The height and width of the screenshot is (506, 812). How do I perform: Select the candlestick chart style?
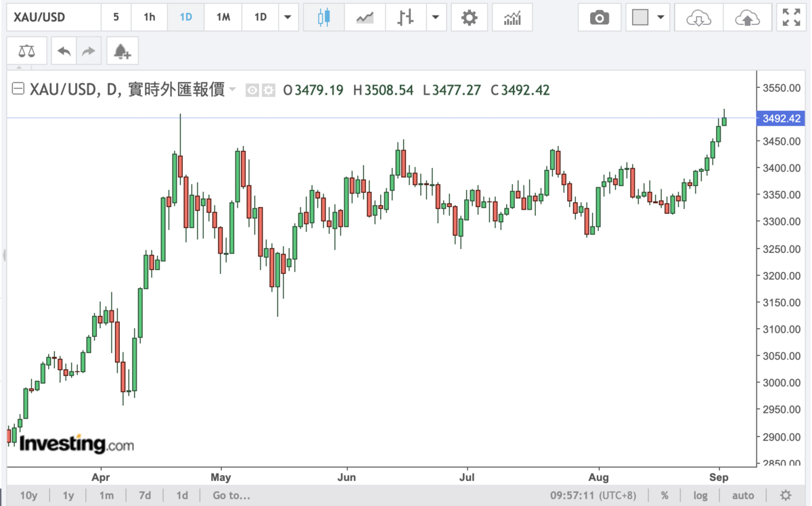324,18
